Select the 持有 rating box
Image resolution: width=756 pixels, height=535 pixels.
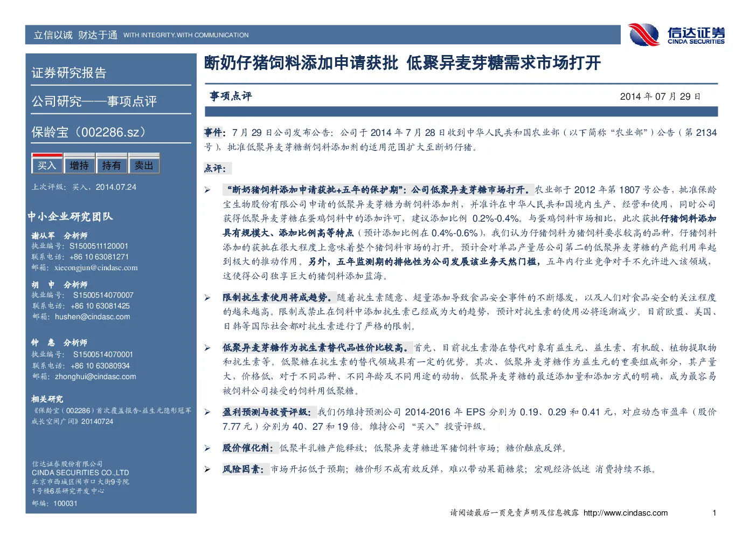pyautogui.click(x=112, y=164)
